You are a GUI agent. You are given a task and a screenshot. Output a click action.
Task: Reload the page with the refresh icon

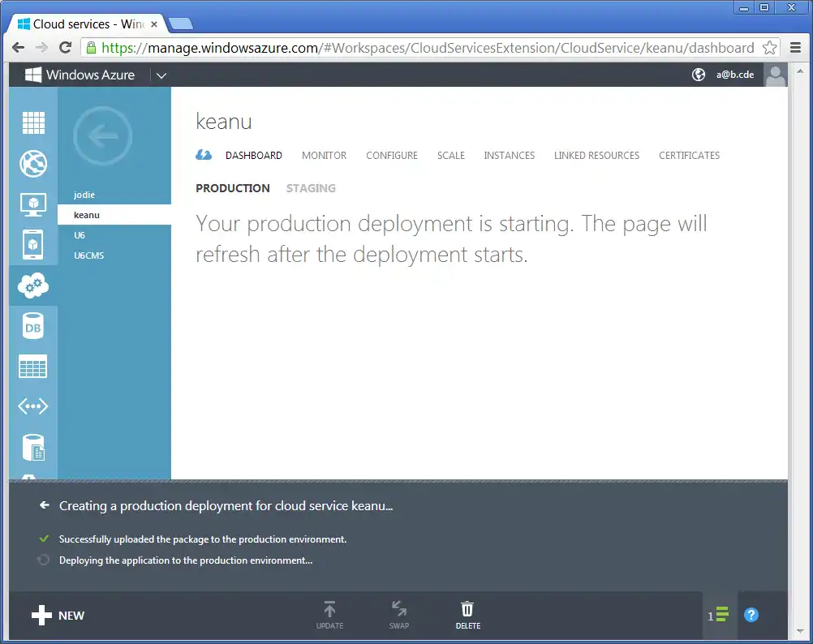(x=66, y=48)
